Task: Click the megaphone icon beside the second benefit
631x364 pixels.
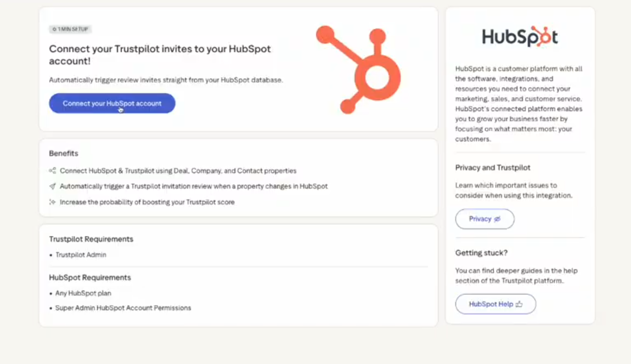Action: click(52, 186)
